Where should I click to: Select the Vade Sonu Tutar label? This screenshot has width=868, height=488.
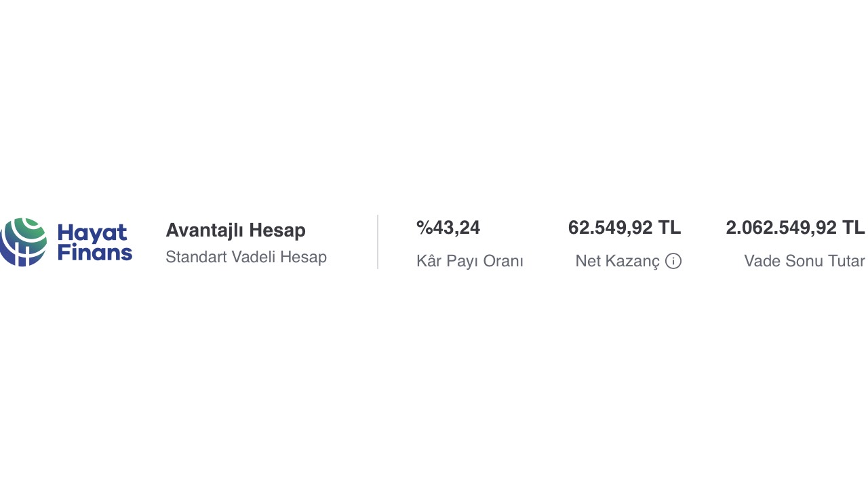[x=804, y=261]
